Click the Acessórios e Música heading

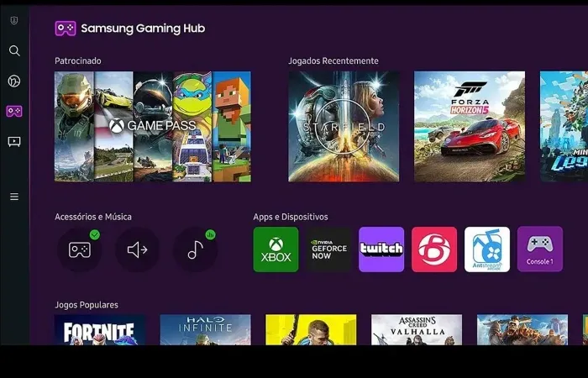click(x=93, y=217)
